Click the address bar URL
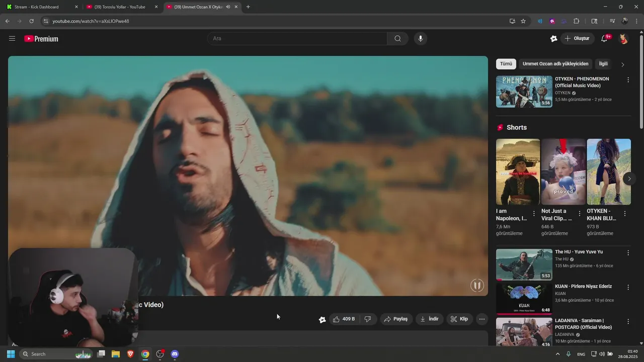Image resolution: width=644 pixels, height=362 pixels. click(91, 21)
